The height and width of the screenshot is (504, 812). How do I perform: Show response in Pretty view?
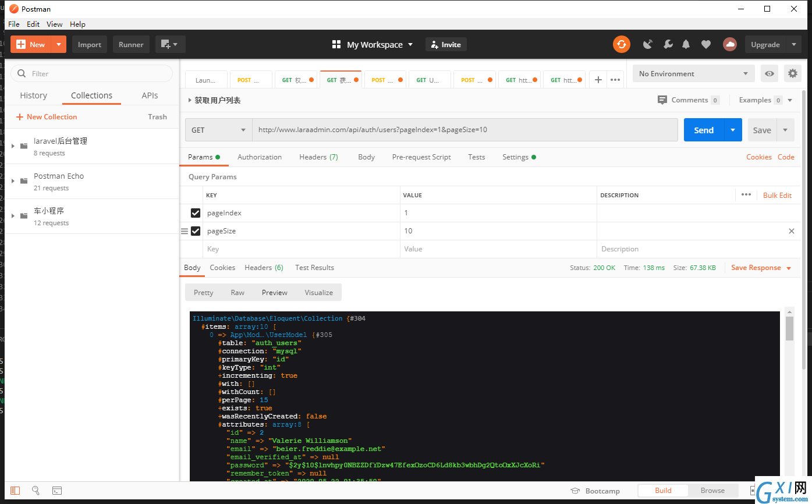coord(204,292)
